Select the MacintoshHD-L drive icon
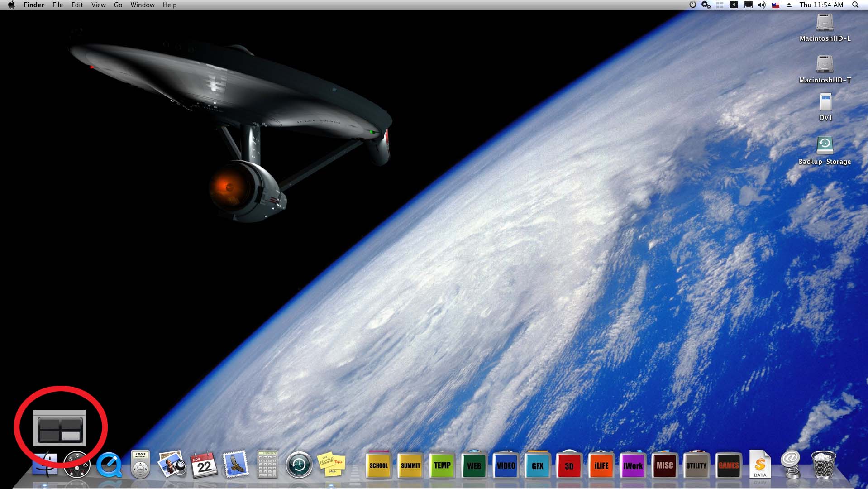The width and height of the screenshot is (868, 489). 825,23
